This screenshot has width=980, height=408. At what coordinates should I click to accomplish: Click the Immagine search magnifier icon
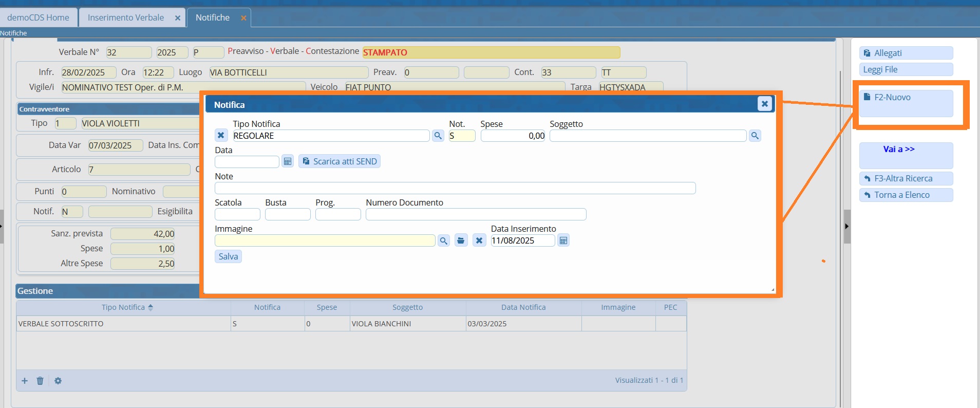pos(444,240)
